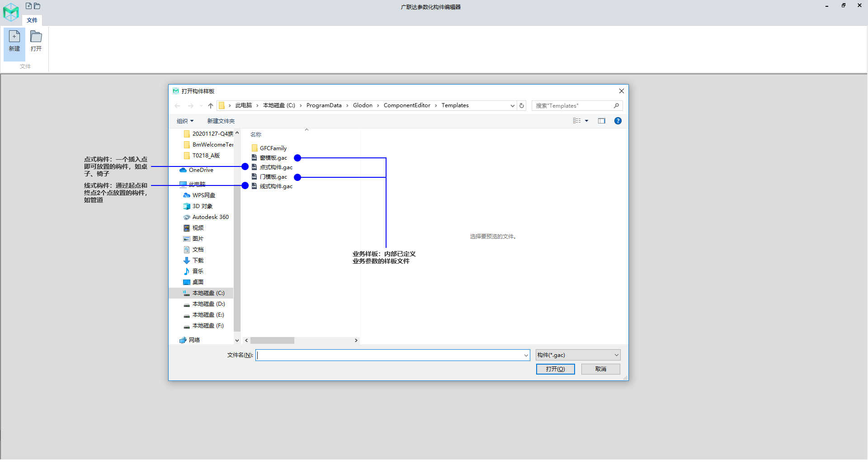This screenshot has height=470, width=868.
Task: Go up one folder level
Action: pos(211,105)
